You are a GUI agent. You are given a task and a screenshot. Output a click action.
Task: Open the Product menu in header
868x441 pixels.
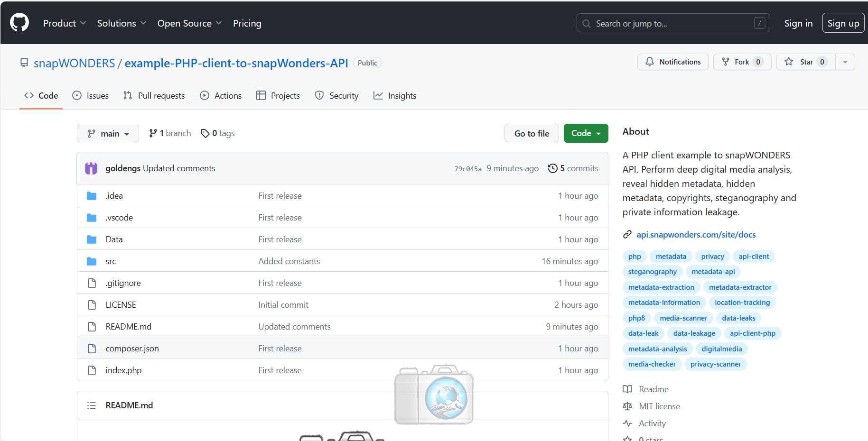tap(65, 23)
